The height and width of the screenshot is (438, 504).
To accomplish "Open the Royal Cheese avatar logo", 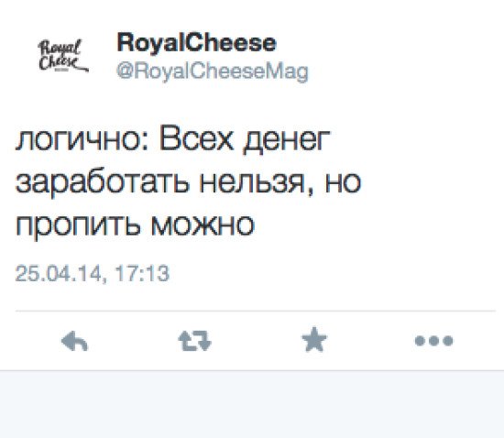I will tap(62, 55).
